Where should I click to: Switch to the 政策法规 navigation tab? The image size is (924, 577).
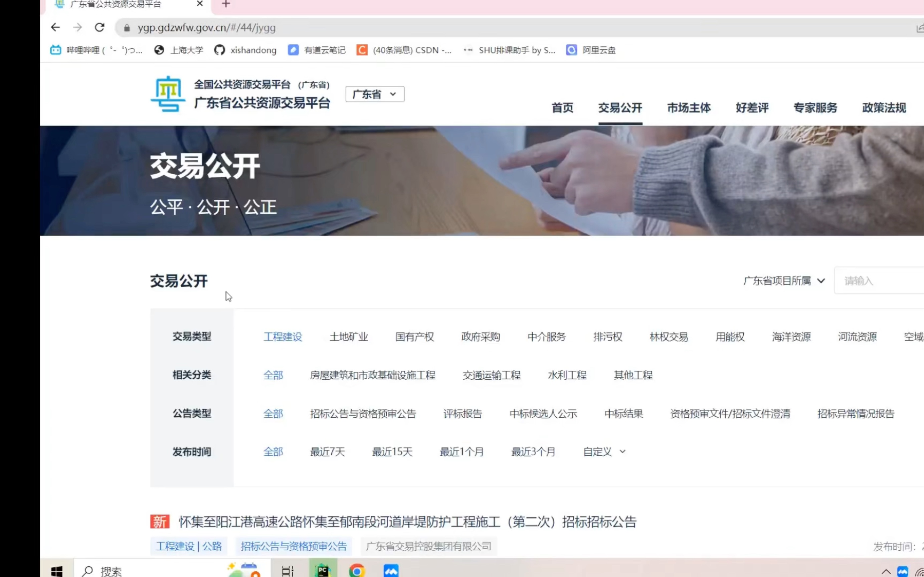tap(884, 108)
